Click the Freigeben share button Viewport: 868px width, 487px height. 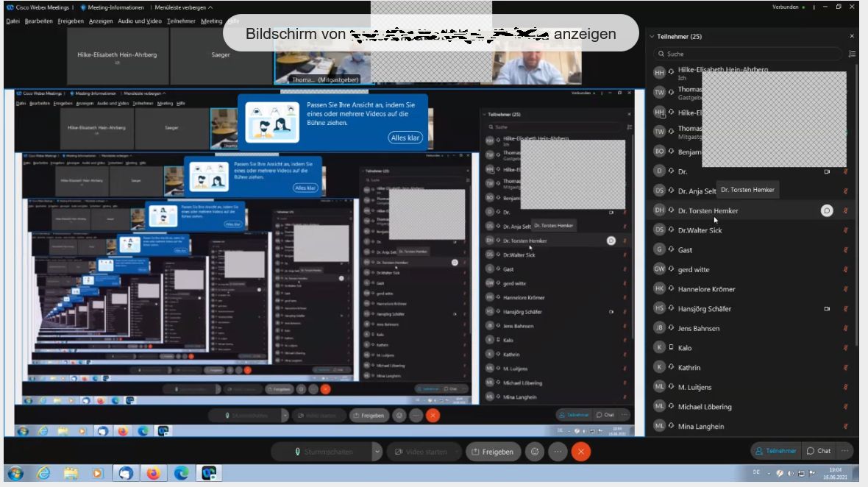click(493, 452)
